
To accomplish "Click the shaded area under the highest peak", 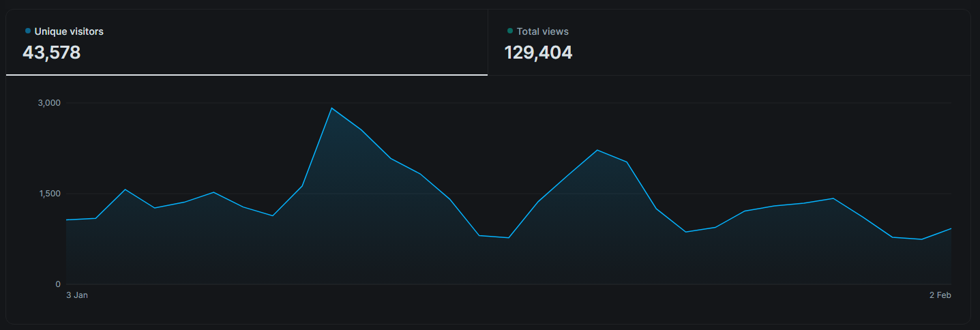I will [331, 205].
